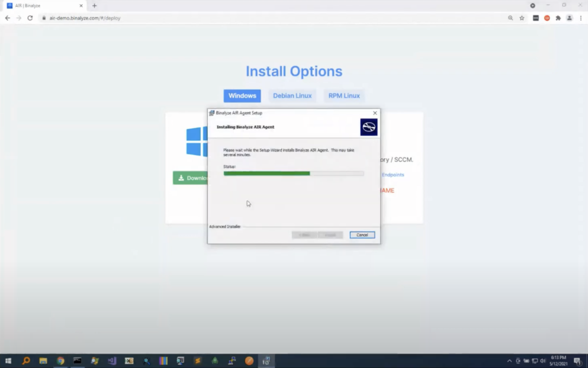Bookmark this page with the star icon
The height and width of the screenshot is (368, 588).
click(x=521, y=18)
